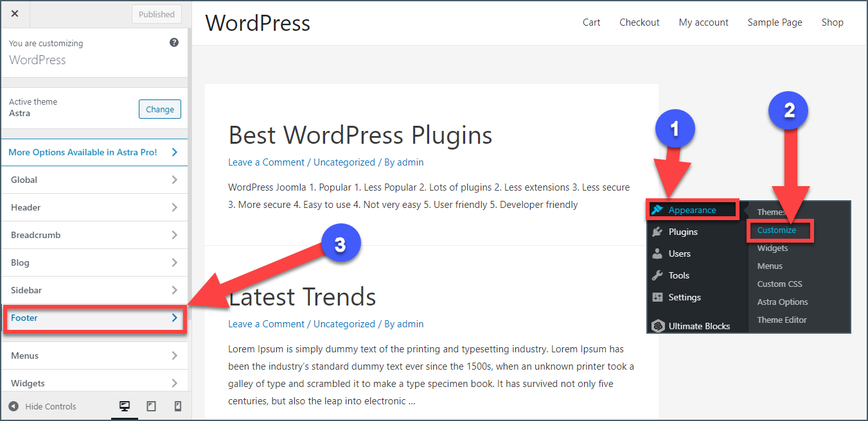Screen dimensions: 868x421
Task: Click the Lorem Ipsum excerpt paragraph
Action: click(x=431, y=375)
